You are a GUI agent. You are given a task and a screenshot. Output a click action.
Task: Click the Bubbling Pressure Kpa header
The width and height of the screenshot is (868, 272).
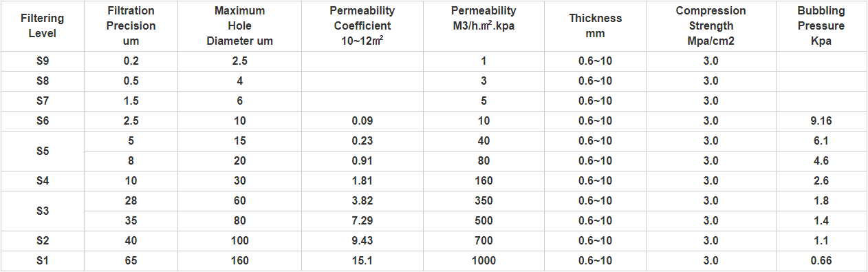pos(821,26)
